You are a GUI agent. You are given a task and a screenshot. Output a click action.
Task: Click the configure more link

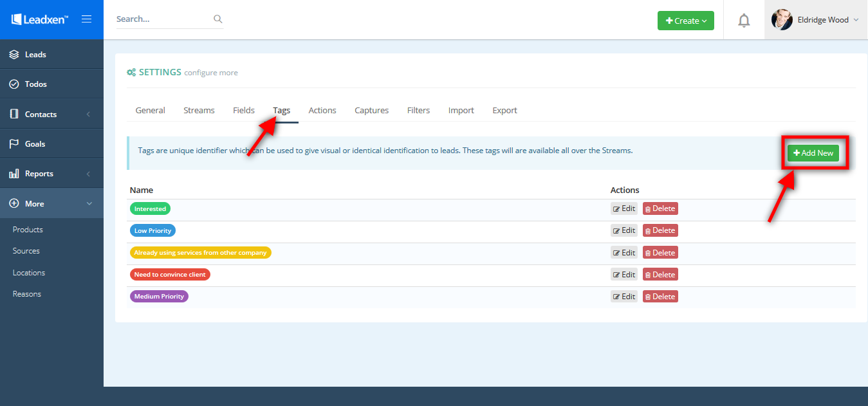pos(211,73)
